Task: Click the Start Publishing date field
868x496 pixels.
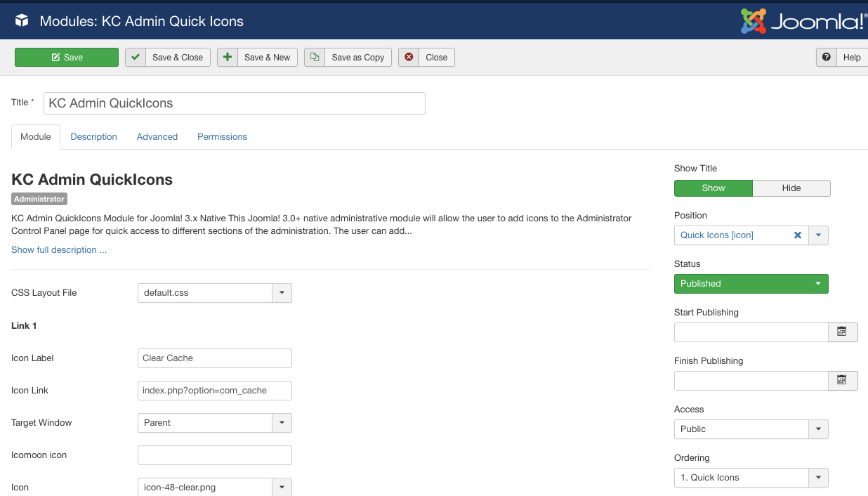Action: [x=751, y=332]
